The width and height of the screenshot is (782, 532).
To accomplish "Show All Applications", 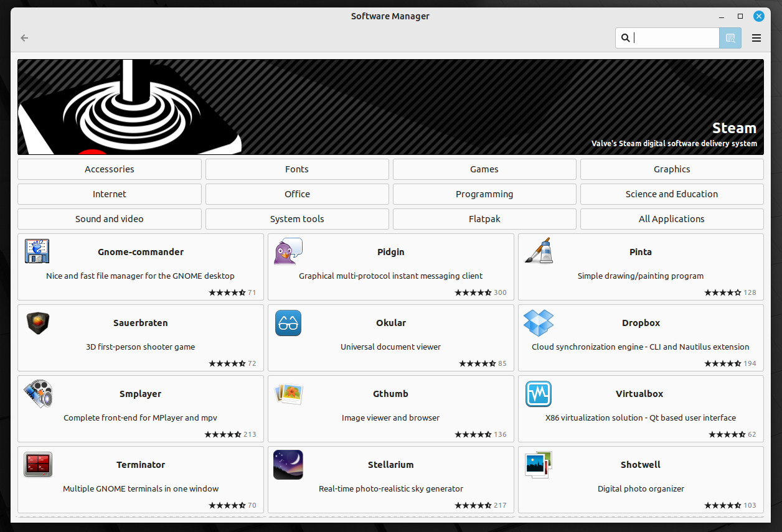I will 672,219.
